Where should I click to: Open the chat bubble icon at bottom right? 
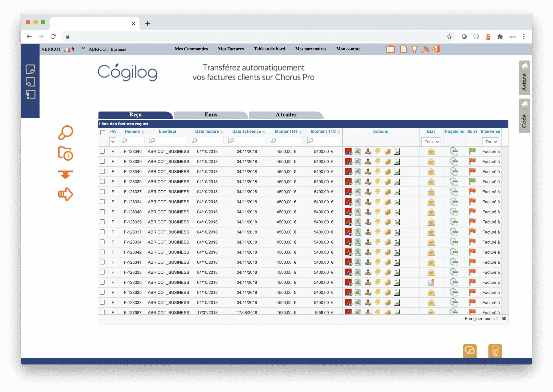tap(470, 351)
